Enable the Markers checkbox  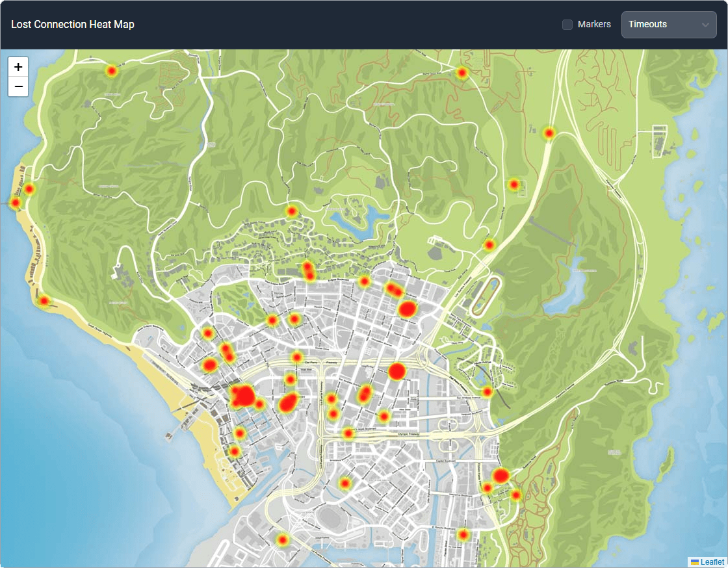tap(567, 25)
